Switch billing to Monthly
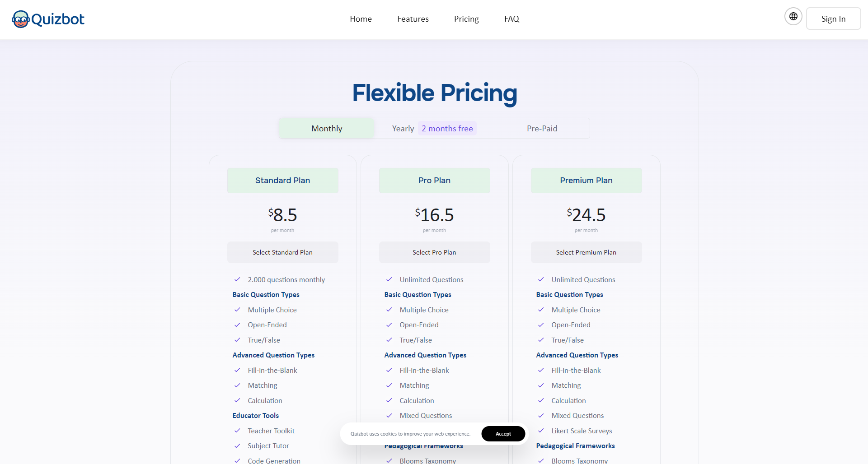 point(327,129)
